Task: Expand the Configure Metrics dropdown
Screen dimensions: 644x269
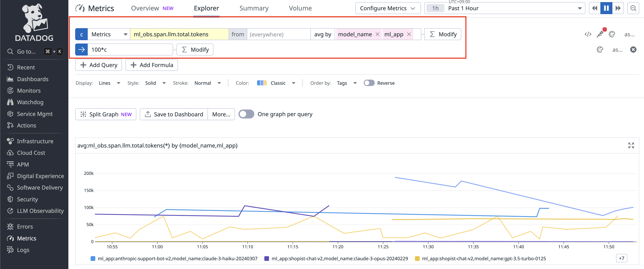Action: click(x=388, y=8)
